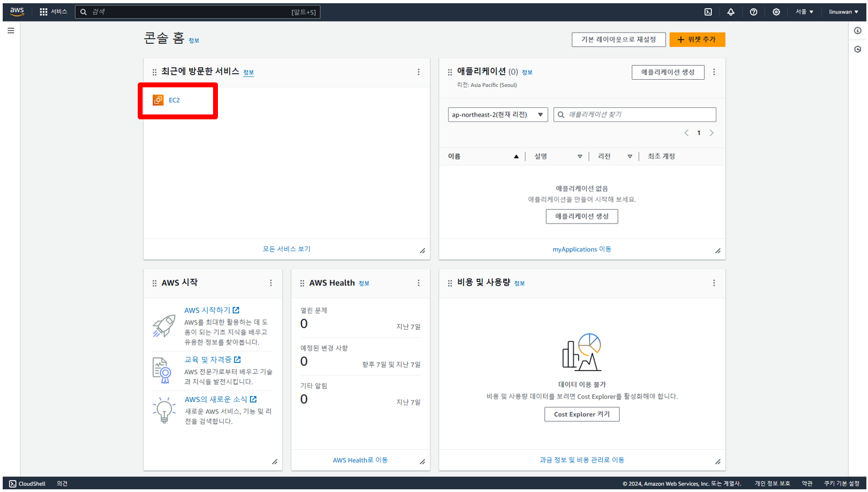The height and width of the screenshot is (492, 868).
Task: Open 교육 및 자격증 link
Action: tap(213, 360)
